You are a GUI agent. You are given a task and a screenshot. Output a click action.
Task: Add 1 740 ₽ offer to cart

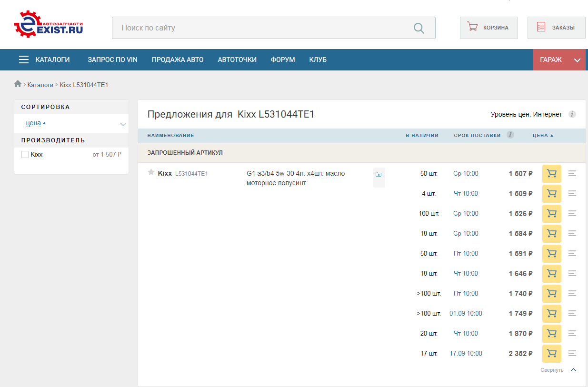[x=552, y=294]
